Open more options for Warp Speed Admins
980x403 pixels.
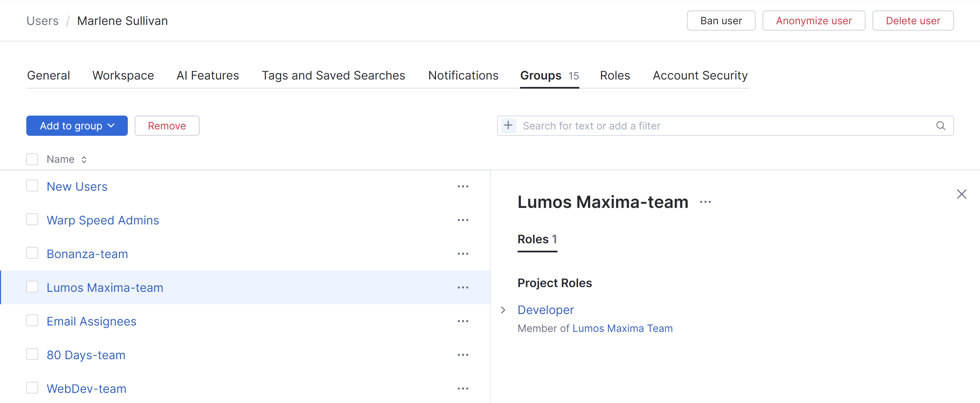click(463, 220)
